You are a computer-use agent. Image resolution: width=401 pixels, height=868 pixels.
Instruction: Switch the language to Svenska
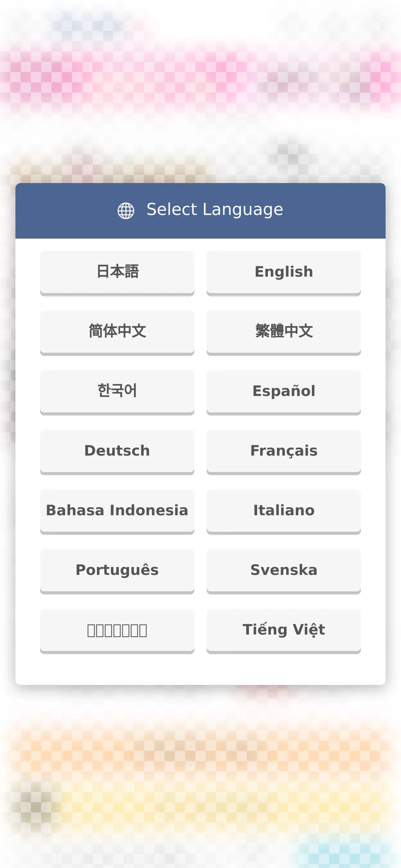coord(284,571)
